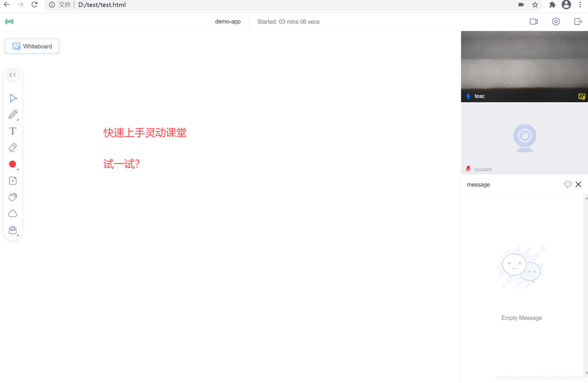Select the pencil drawing tool
Image resolution: width=588 pixels, height=383 pixels.
tap(13, 114)
